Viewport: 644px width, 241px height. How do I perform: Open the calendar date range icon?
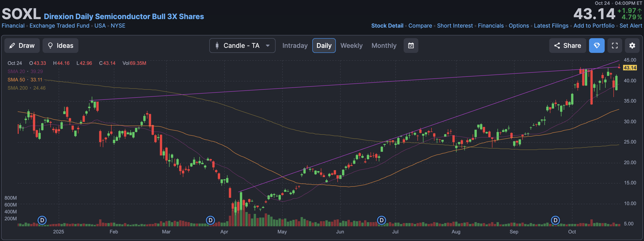(x=411, y=46)
